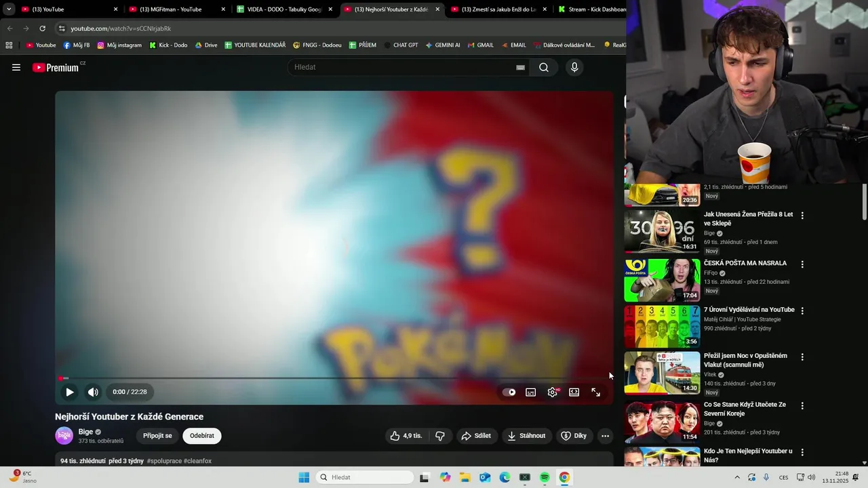Open Přežil jsem Noc v Opuštěném Vlaku
This screenshot has width=868, height=488.
pos(745,360)
